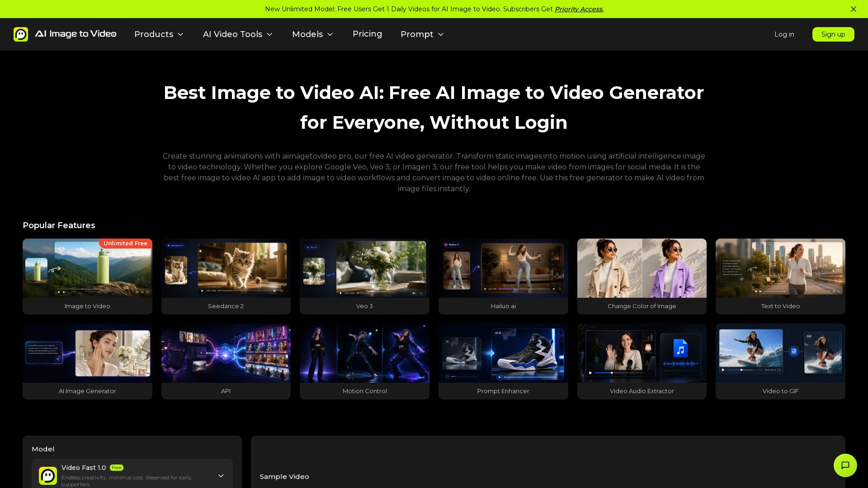This screenshot has width=868, height=488.
Task: Open the chat support bubble
Action: click(x=845, y=465)
